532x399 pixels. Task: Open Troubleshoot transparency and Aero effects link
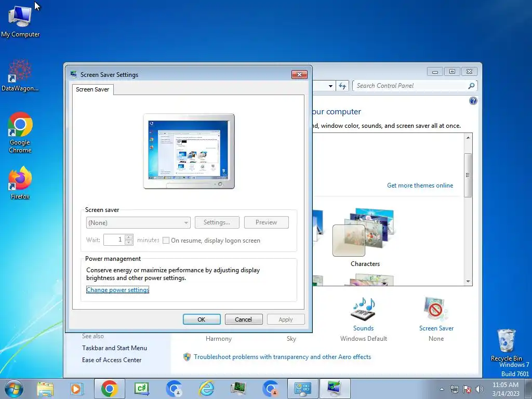[282, 357]
